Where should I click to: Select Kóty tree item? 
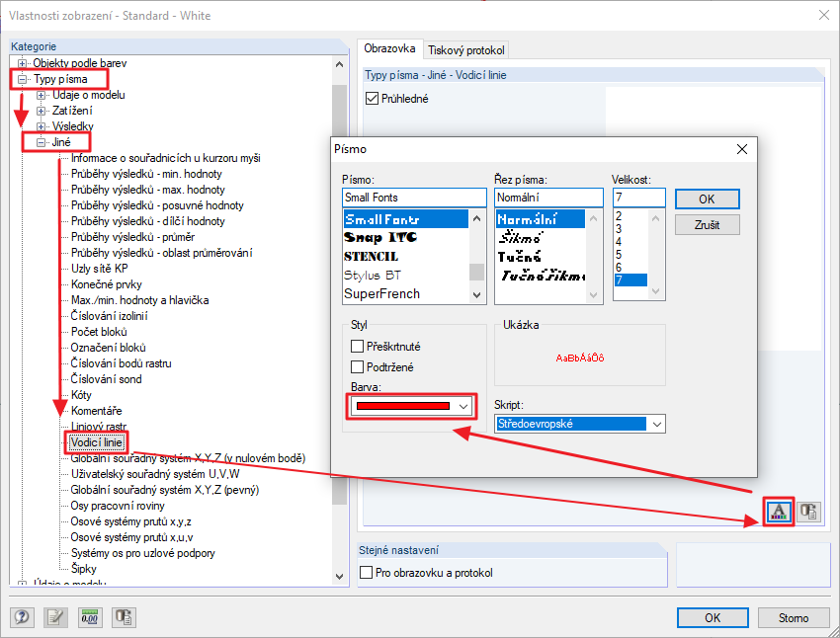(81, 395)
